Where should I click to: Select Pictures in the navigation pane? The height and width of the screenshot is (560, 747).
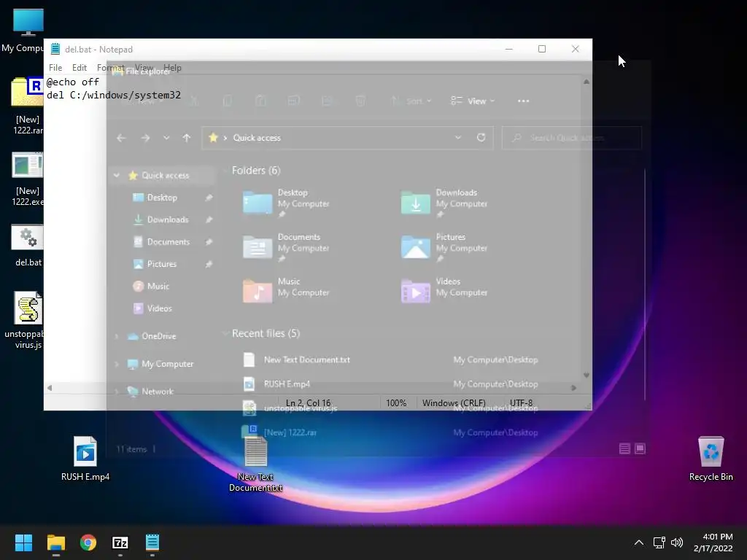click(x=161, y=264)
